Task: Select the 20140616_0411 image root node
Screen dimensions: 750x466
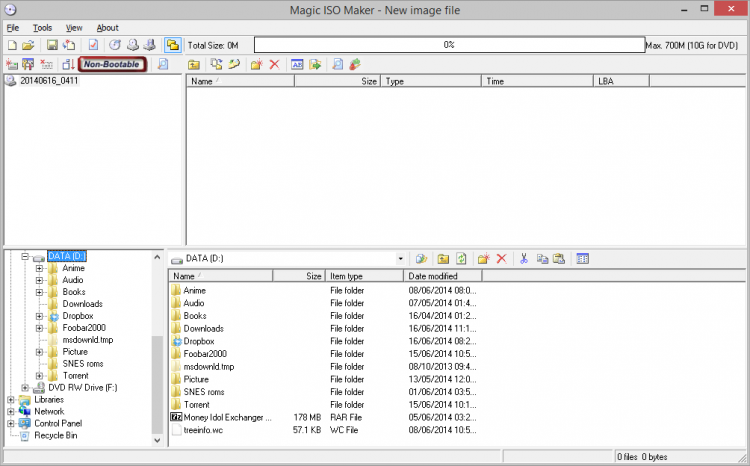Action: (x=49, y=80)
